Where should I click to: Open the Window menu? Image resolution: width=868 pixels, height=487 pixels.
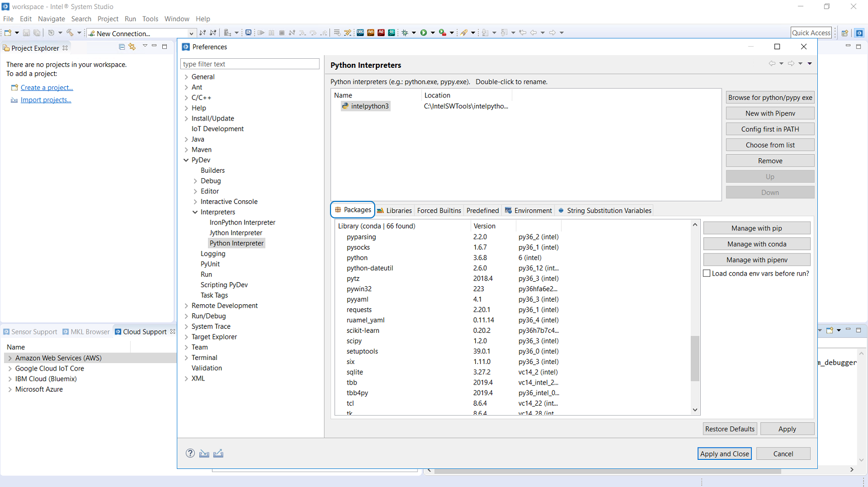[x=177, y=19]
